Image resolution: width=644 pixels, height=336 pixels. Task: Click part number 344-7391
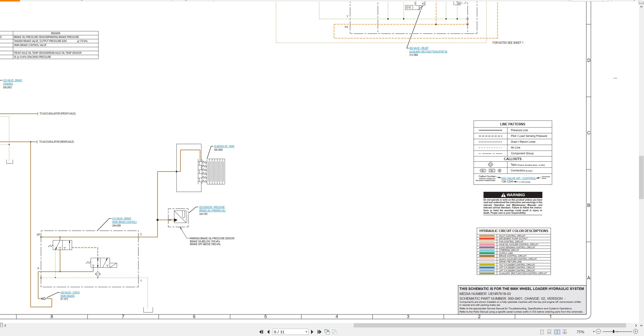[x=204, y=214]
